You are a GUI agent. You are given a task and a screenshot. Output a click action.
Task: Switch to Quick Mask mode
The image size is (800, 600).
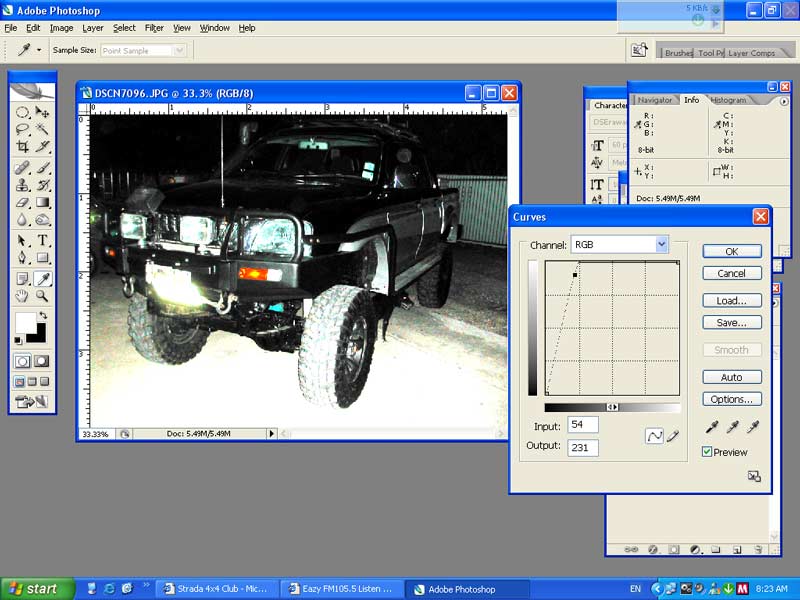click(43, 361)
